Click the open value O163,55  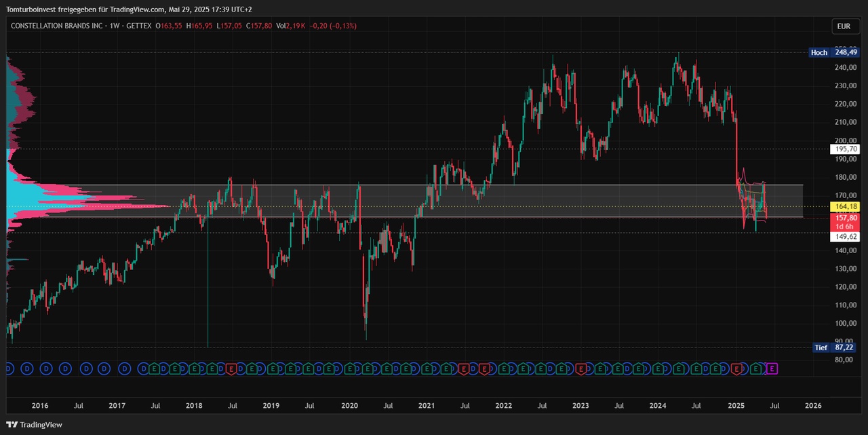click(167, 26)
